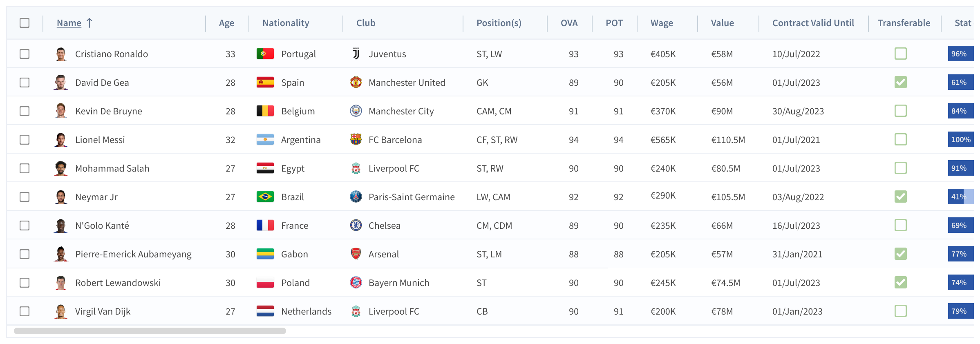Screen dimensions: 980x344
Task: Click the Juventus club logo icon
Action: click(356, 54)
